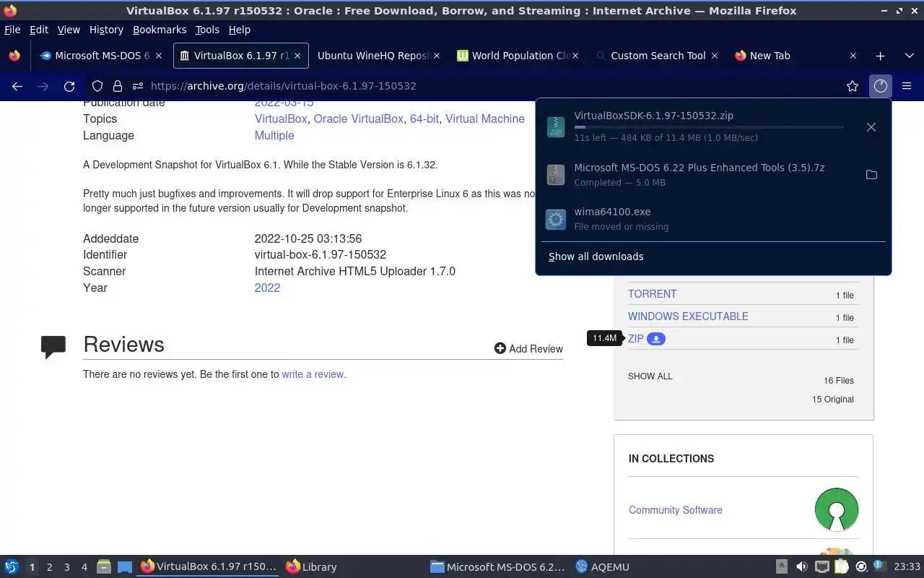Image resolution: width=924 pixels, height=578 pixels.
Task: Open the file manager taskbar launcher
Action: [x=104, y=567]
